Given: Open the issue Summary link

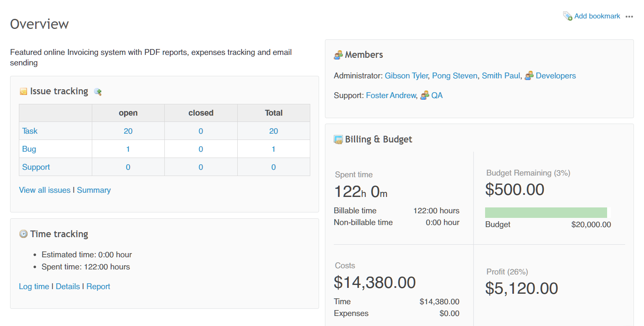Looking at the screenshot, I should pyautogui.click(x=94, y=190).
